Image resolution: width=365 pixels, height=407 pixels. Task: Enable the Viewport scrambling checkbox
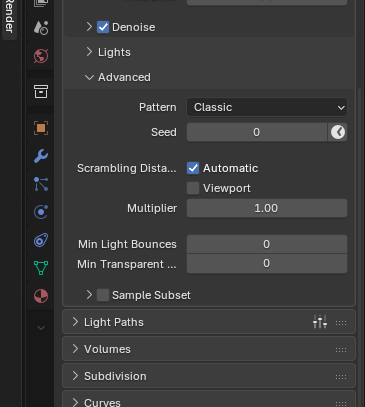coord(193,188)
